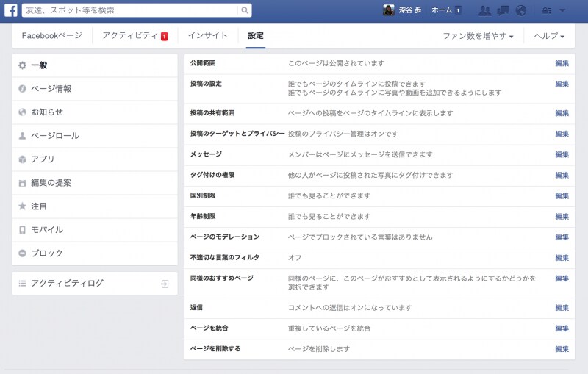The height and width of the screenshot is (374, 588).
Task: Edit the 返信 setting
Action: 562,308
